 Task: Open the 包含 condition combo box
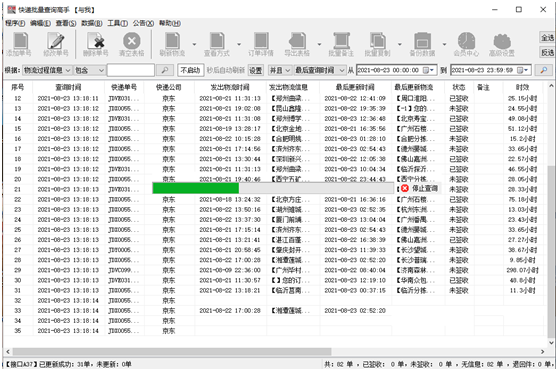(90, 70)
